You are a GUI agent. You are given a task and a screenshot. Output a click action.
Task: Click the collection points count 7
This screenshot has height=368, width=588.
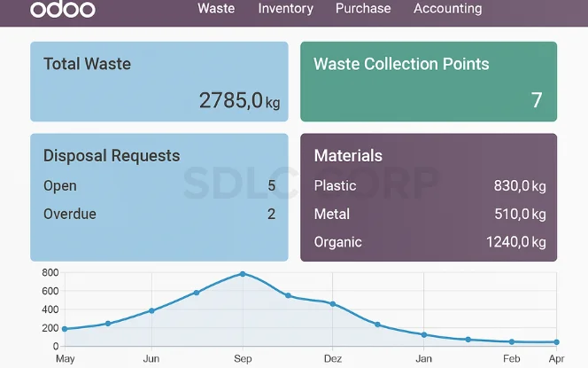(537, 100)
